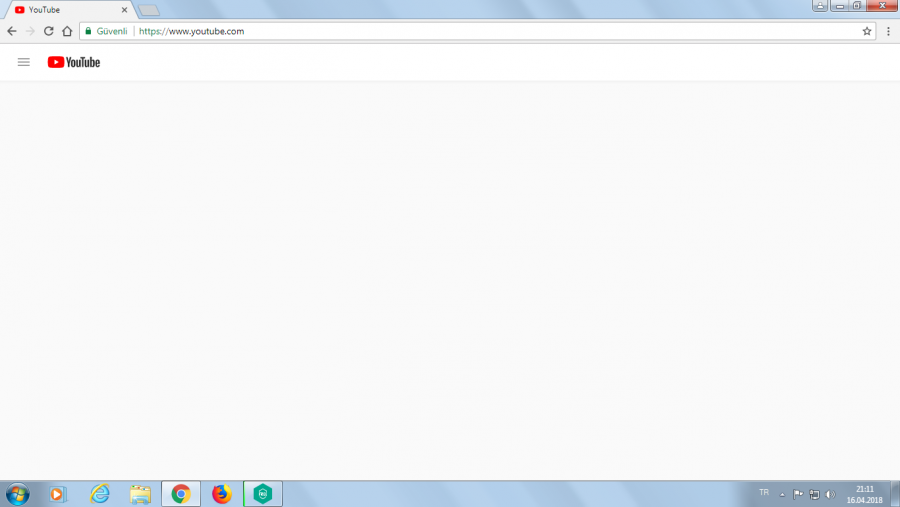Click the Show desktop strip

click(x=895, y=494)
